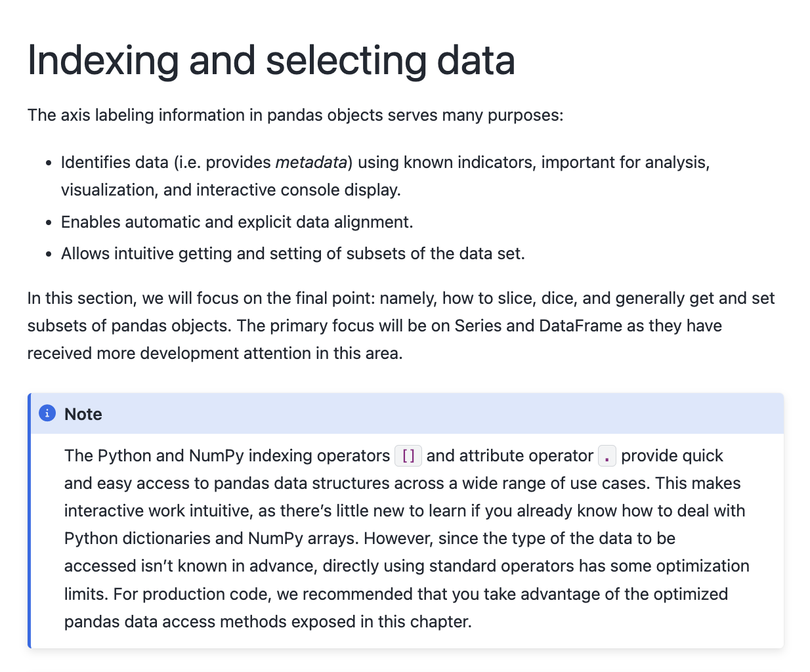The width and height of the screenshot is (810, 672).
Task: Click the "Indexing and selecting data" heading
Action: coord(271,60)
